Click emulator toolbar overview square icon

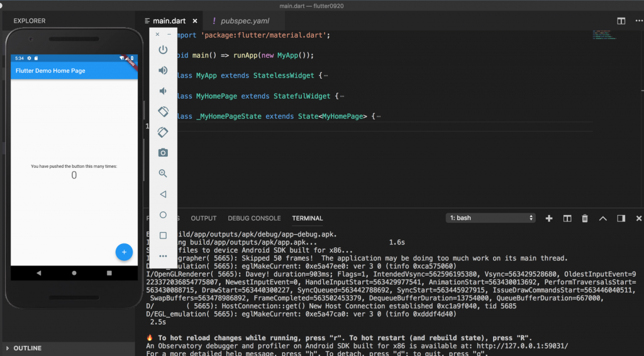point(163,235)
